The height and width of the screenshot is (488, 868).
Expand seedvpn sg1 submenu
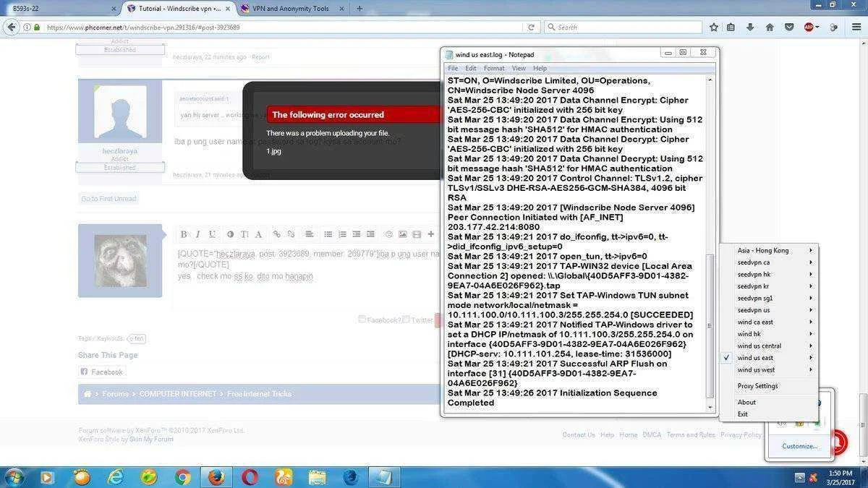point(768,298)
